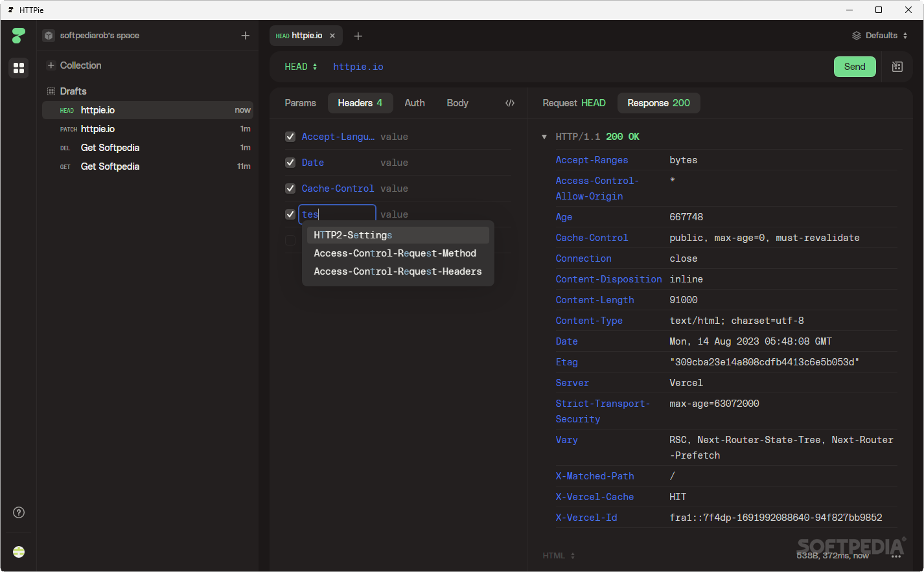Show the code snippet view icon
Screen dimensions: 924x572
(x=510, y=103)
